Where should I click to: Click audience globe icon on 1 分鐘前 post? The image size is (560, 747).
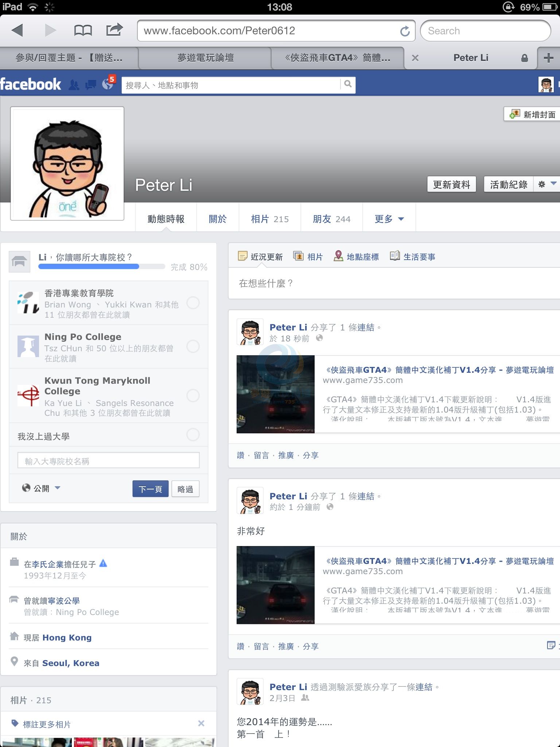[330, 507]
